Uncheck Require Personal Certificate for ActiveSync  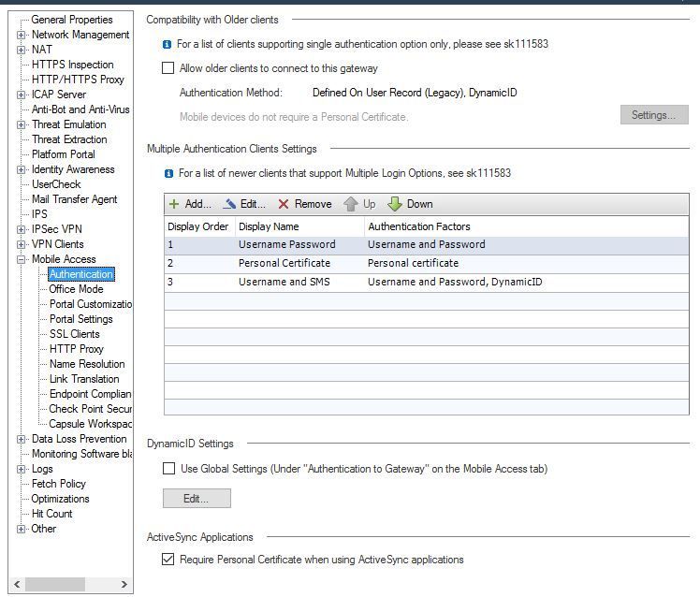click(x=168, y=560)
